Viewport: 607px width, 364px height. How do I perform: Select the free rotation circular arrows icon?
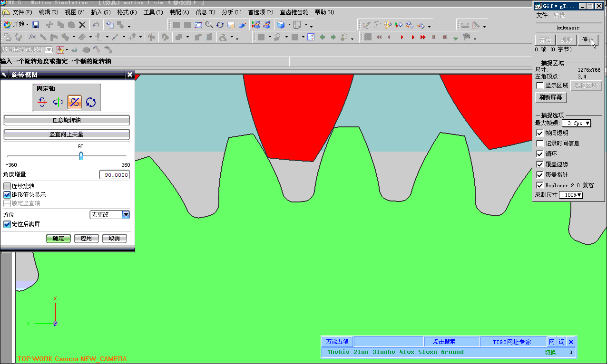tap(91, 101)
